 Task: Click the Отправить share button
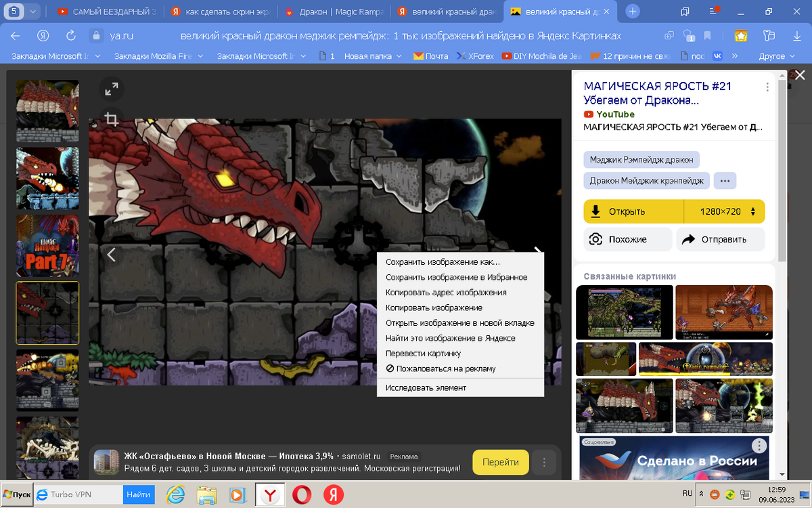coord(721,239)
